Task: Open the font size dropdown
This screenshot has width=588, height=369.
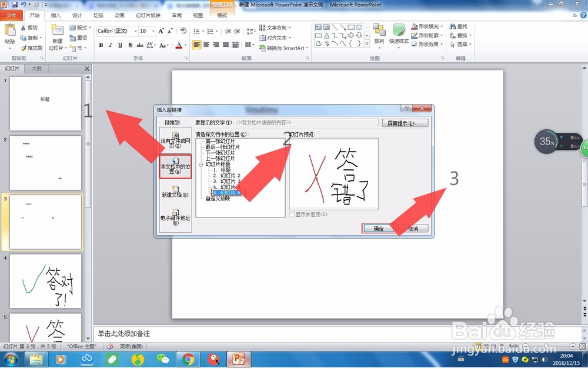Action: point(153,31)
